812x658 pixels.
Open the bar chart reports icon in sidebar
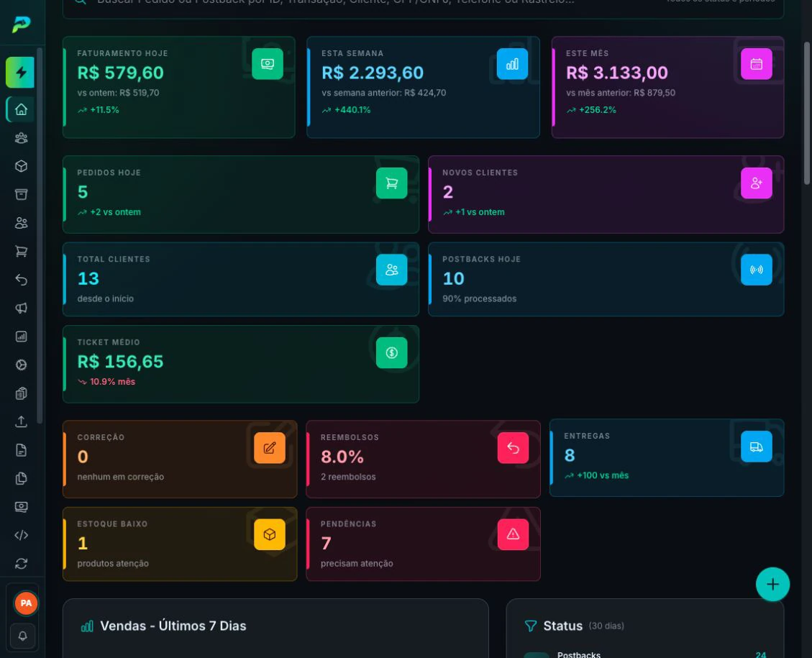[21, 337]
